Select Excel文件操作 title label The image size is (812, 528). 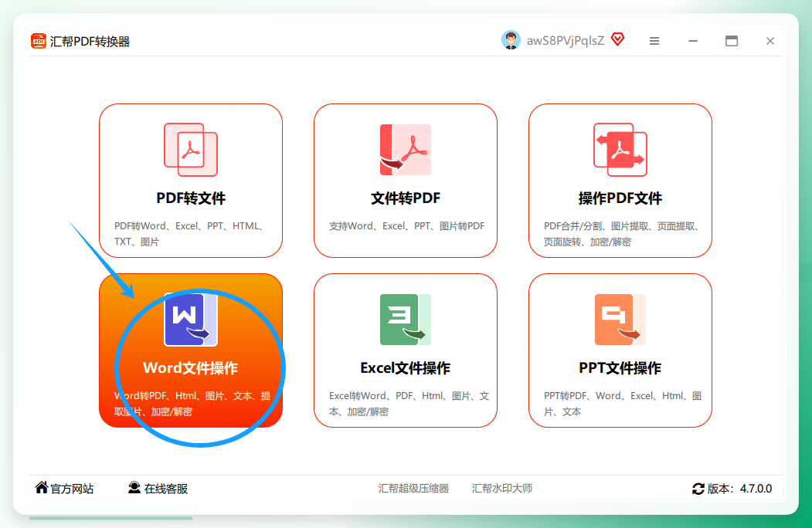coord(406,368)
